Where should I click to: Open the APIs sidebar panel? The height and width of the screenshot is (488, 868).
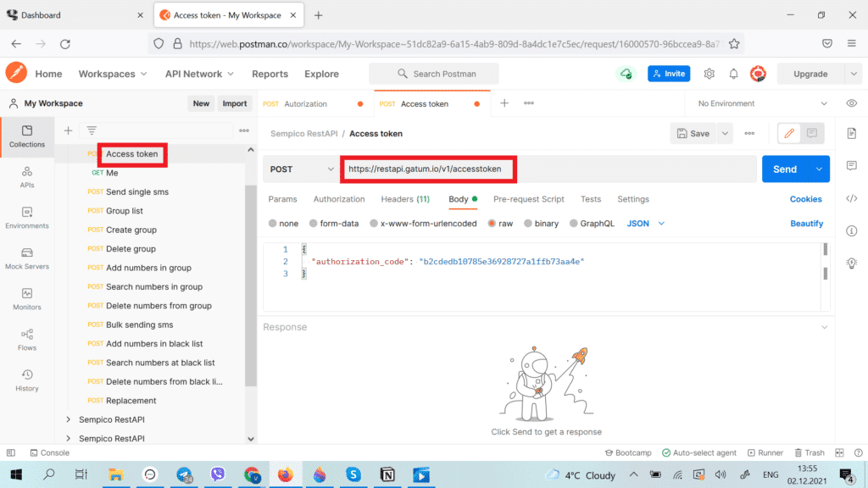pyautogui.click(x=26, y=177)
